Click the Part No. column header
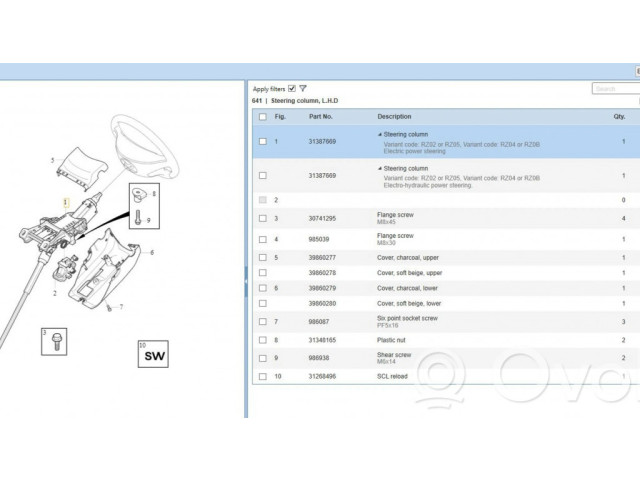This screenshot has width=640, height=480. pos(321,116)
